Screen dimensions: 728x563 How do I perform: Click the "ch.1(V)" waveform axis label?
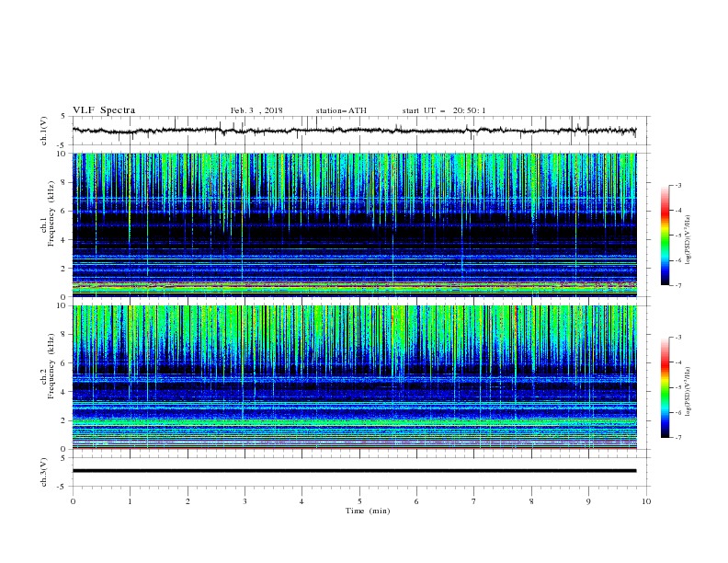[x=44, y=131]
